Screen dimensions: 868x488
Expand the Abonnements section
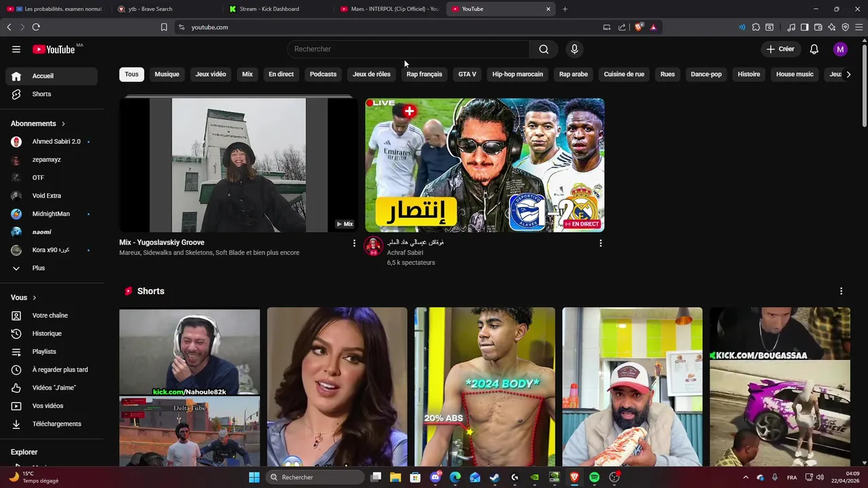(38, 123)
